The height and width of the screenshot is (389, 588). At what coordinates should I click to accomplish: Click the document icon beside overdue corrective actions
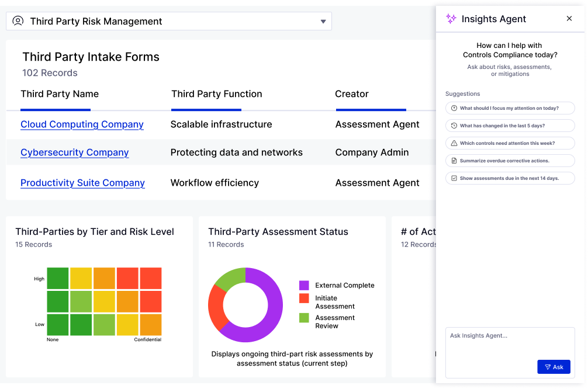454,161
